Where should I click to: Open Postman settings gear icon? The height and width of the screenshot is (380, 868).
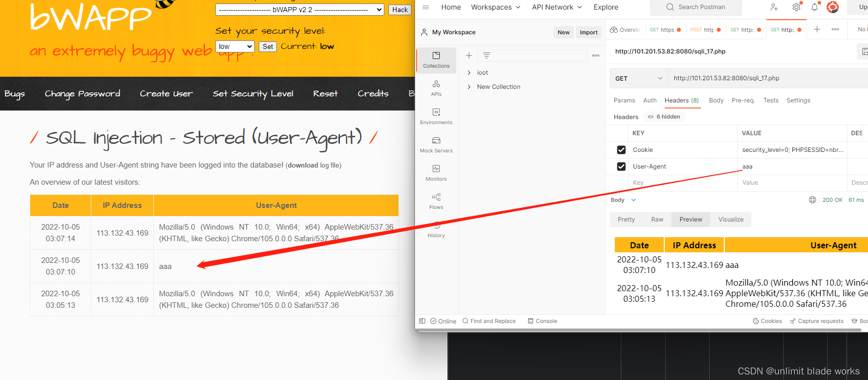[796, 7]
